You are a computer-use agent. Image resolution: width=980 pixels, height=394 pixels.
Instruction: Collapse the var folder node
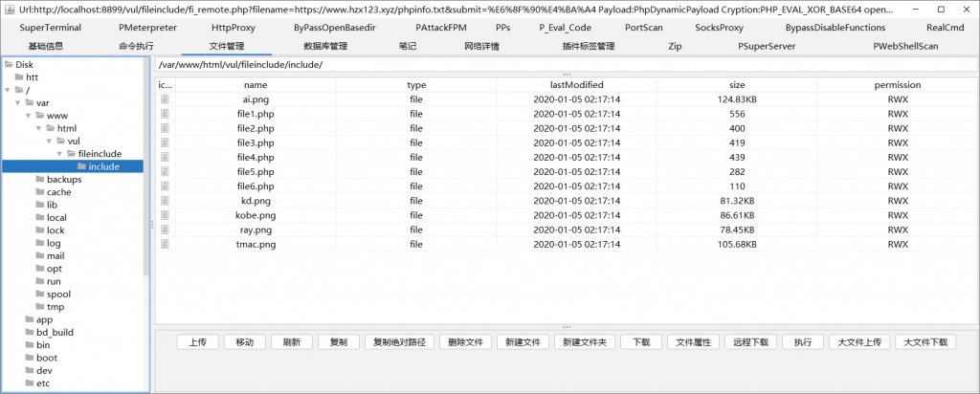click(x=17, y=103)
